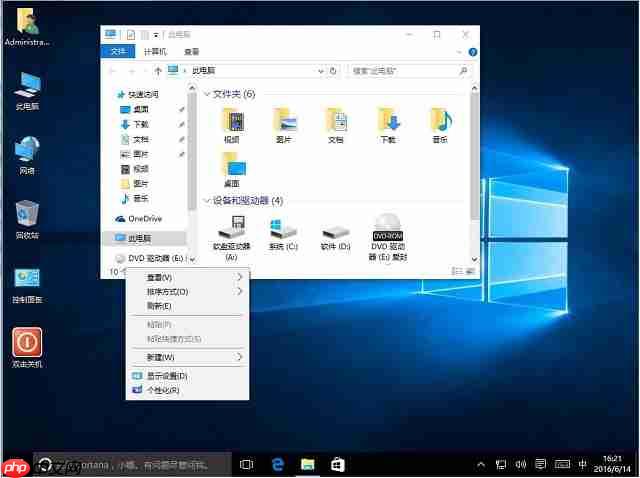Select the 双击关机 shutdown desktop icon
Image resolution: width=640 pixels, height=478 pixels.
pyautogui.click(x=27, y=348)
